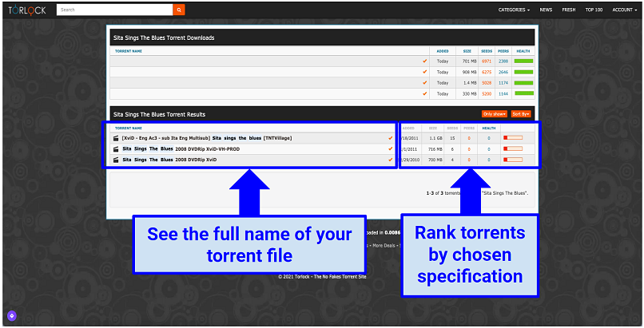Click the size value 1.1 GB in the results

tap(435, 138)
